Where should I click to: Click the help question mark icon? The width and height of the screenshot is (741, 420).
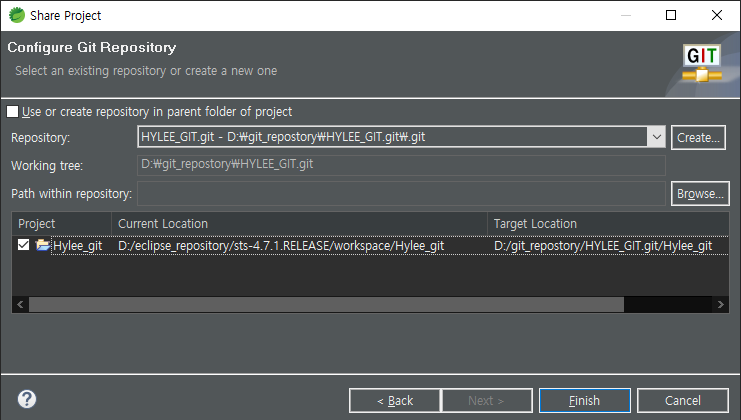27,399
